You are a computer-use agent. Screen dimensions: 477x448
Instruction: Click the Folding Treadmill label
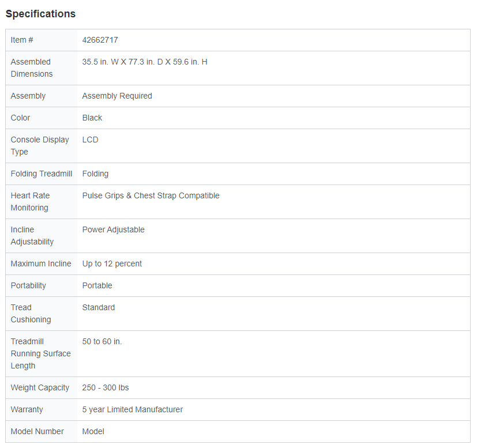point(42,174)
